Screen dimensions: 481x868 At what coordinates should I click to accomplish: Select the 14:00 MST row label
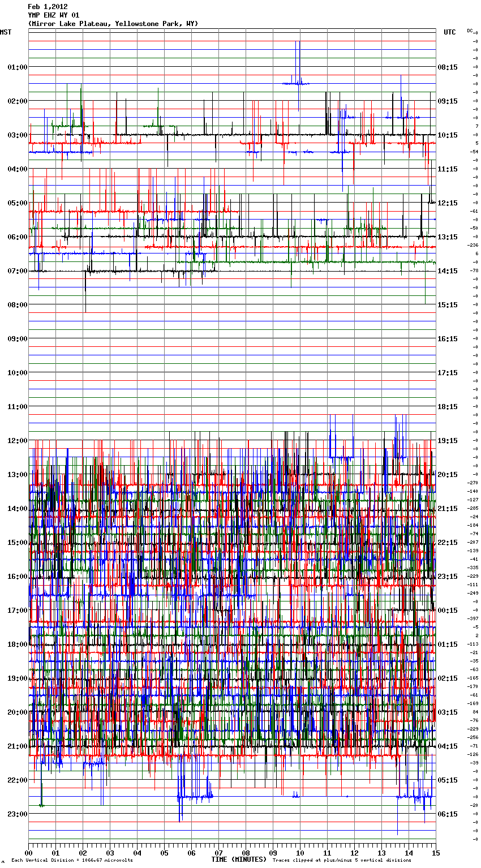[x=18, y=509]
